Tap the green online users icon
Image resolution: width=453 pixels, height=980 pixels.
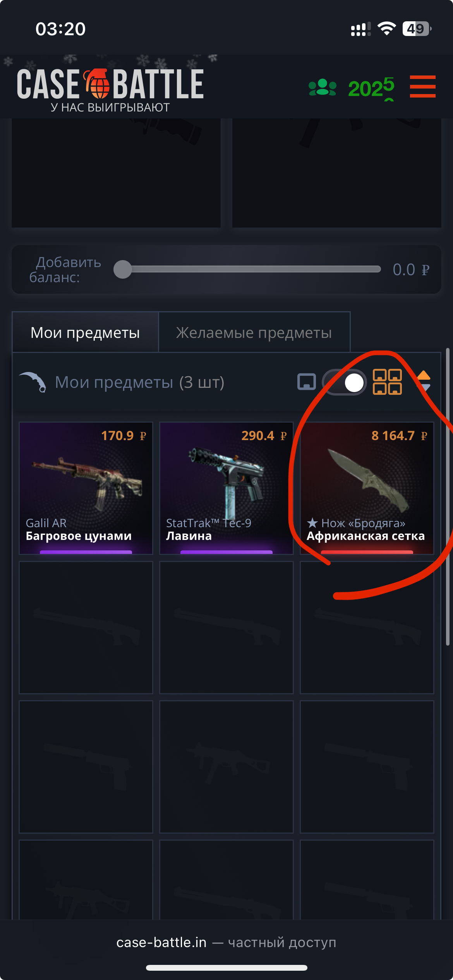point(322,87)
